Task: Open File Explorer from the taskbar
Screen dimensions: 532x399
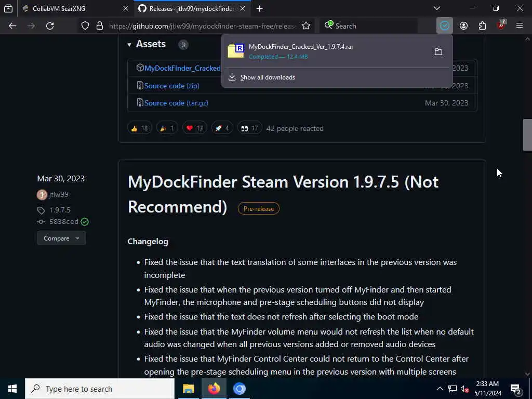Action: click(x=188, y=389)
